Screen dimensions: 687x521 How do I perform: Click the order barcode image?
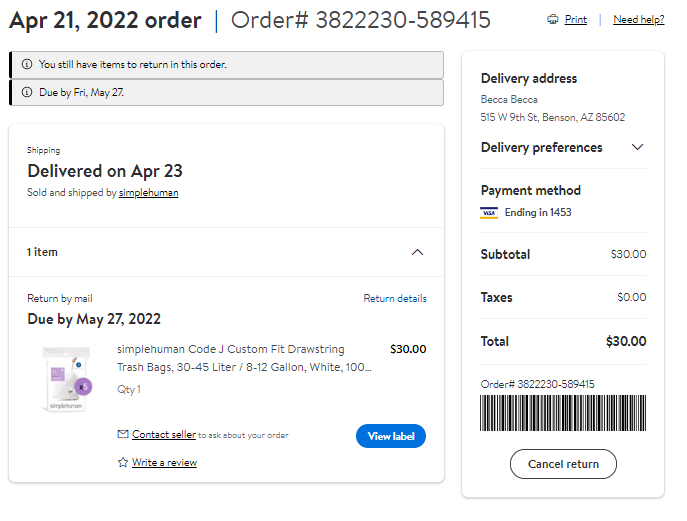563,413
